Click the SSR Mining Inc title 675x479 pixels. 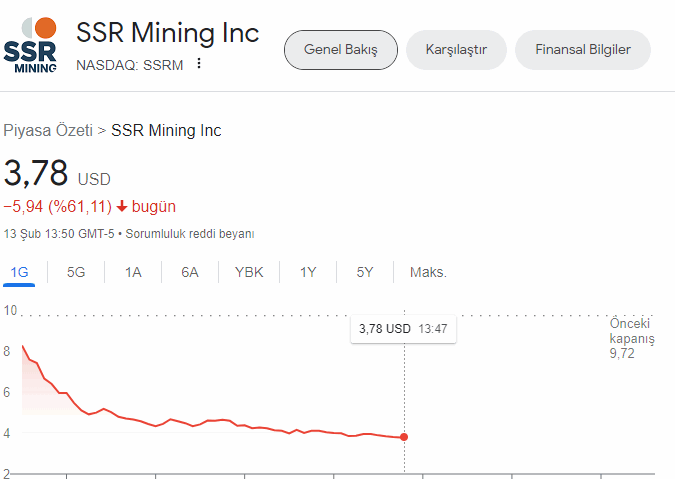pos(167,33)
